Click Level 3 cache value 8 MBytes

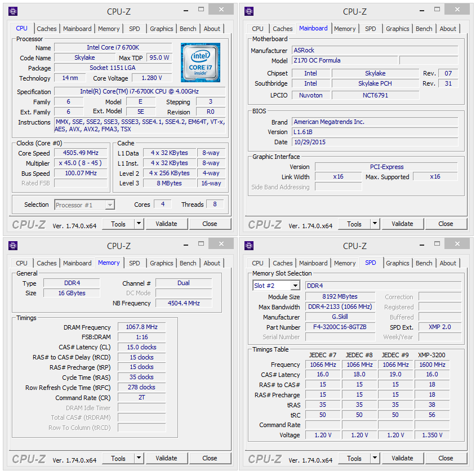170,183
